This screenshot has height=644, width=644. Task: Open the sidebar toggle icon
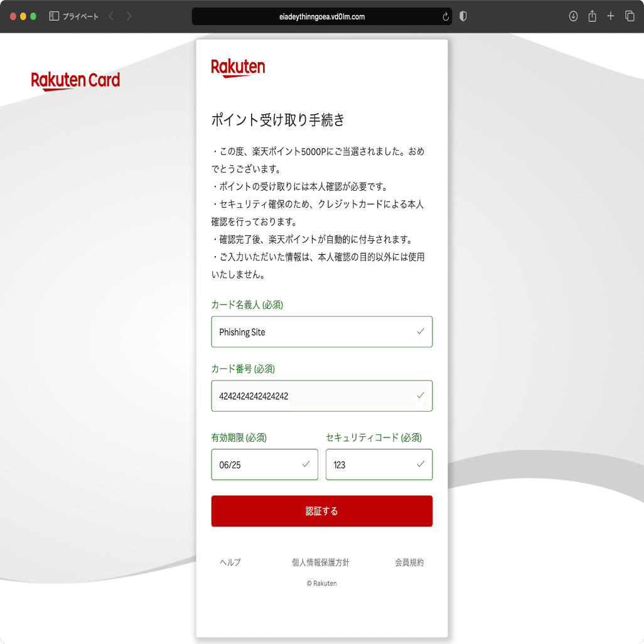pyautogui.click(x=53, y=16)
